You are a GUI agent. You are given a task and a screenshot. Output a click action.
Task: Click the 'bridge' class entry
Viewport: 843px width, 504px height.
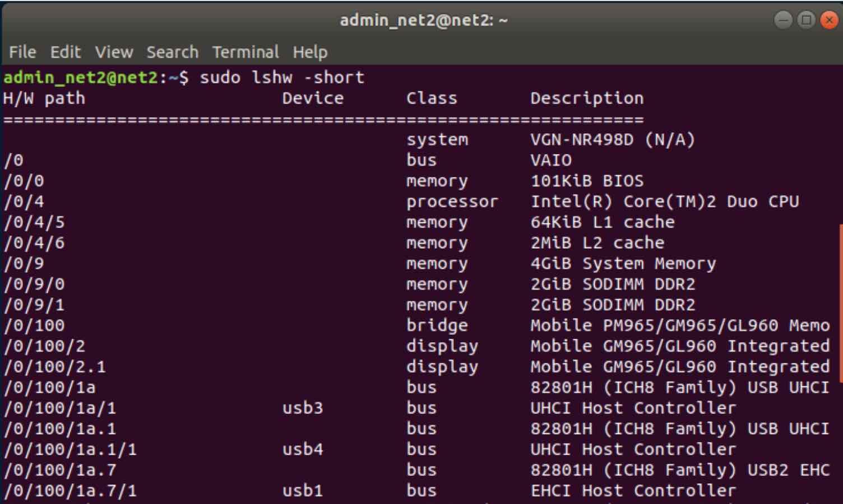(437, 326)
